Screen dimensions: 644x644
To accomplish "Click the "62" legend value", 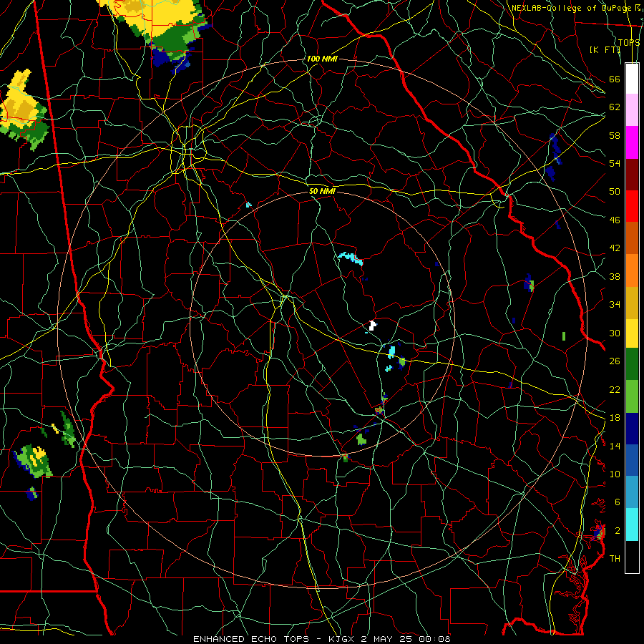I will pyautogui.click(x=615, y=107).
